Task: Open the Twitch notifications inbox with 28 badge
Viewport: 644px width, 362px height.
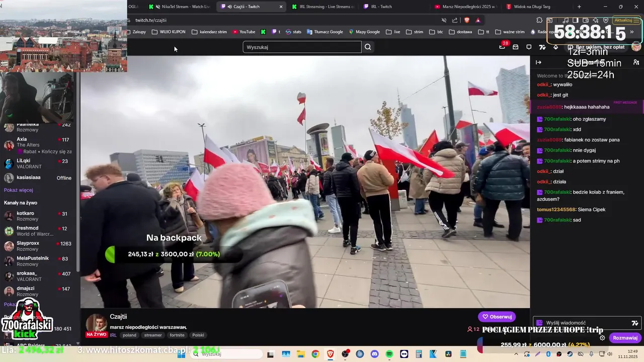Action: 502,47
